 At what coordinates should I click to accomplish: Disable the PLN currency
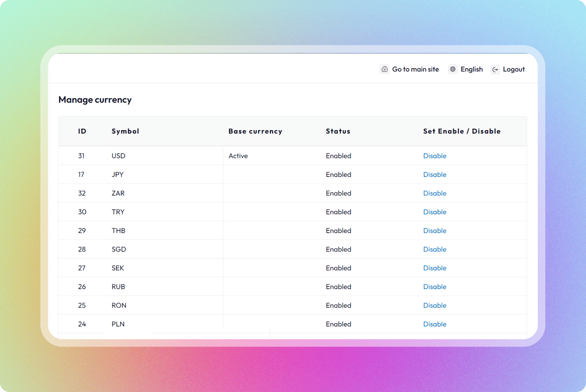click(x=435, y=324)
